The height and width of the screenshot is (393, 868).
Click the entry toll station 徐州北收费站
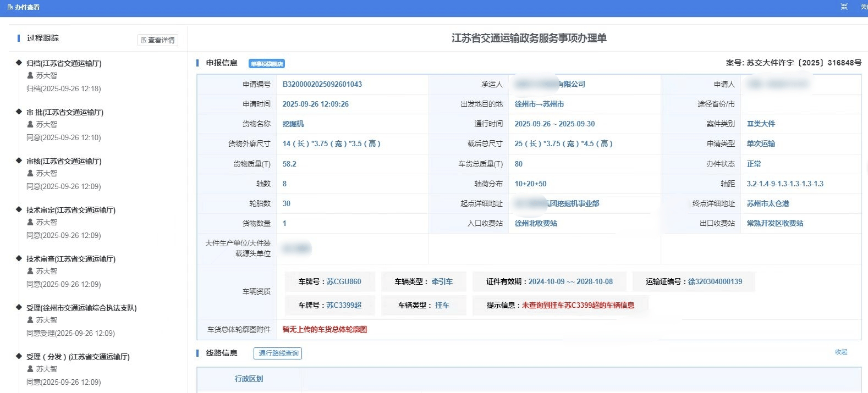[x=536, y=223]
